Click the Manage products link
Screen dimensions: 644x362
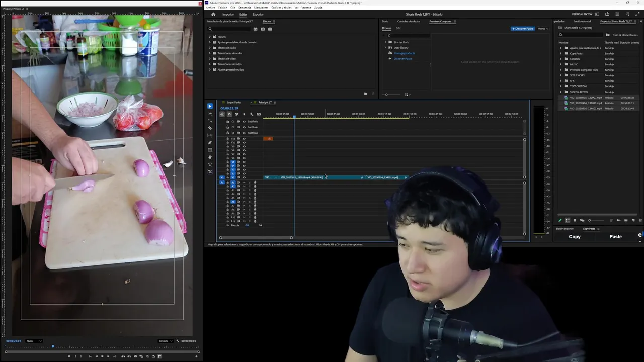405,53
